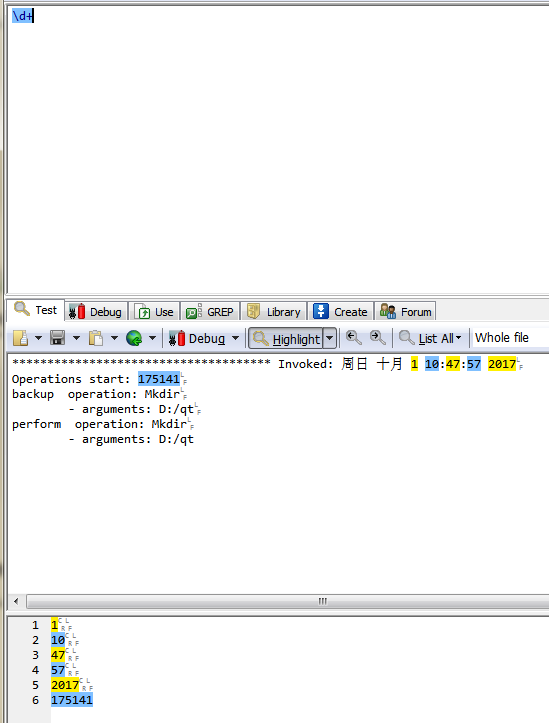Click the highlighted 2017 in Invoked line
The height and width of the screenshot is (723, 549).
click(x=502, y=364)
